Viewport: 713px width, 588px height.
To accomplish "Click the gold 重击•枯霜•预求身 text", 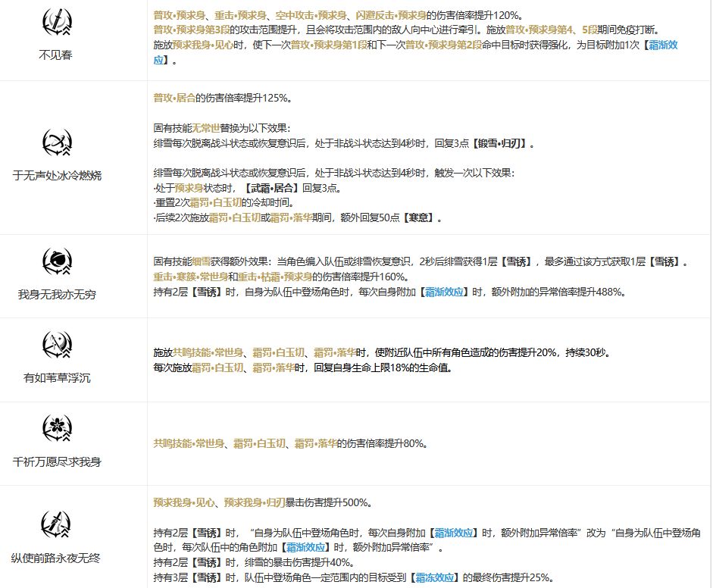I will coord(275,277).
